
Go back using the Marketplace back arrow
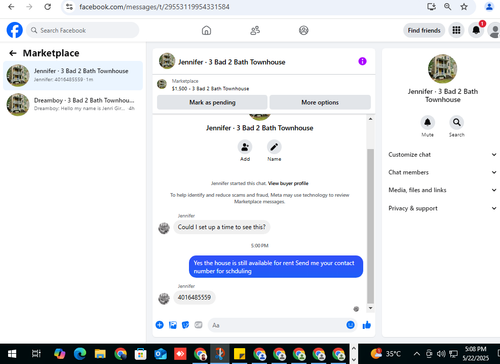pos(13,53)
